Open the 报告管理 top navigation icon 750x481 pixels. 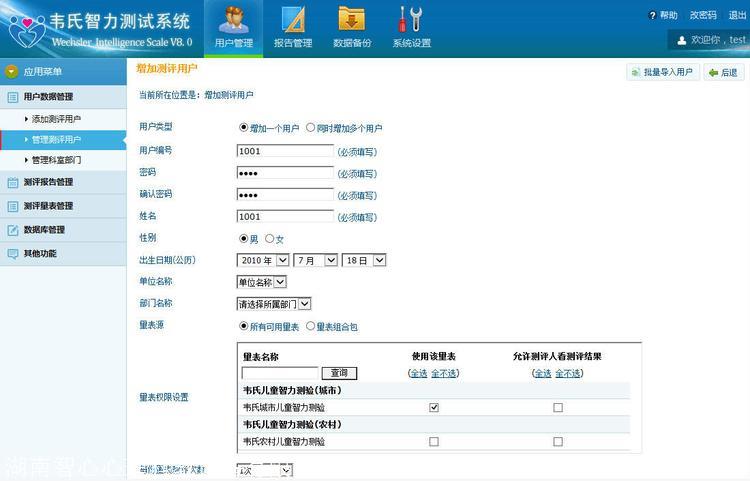coord(293,20)
